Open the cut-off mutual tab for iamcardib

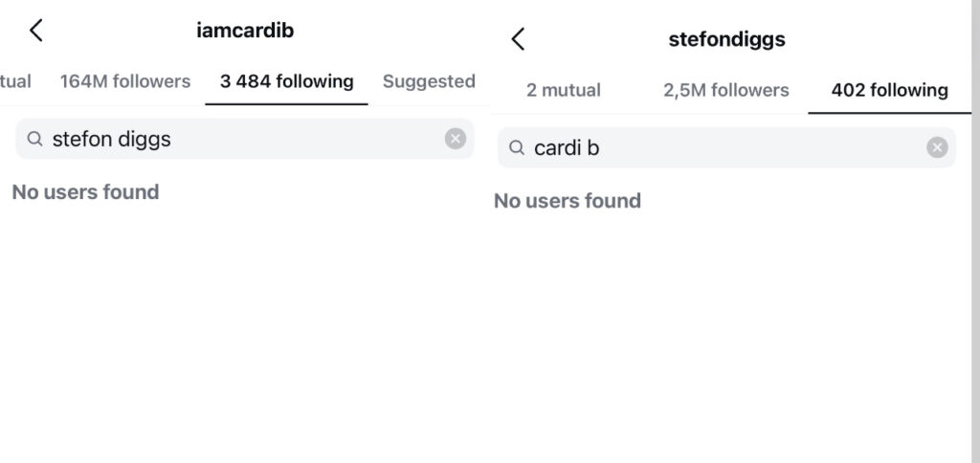[14, 82]
